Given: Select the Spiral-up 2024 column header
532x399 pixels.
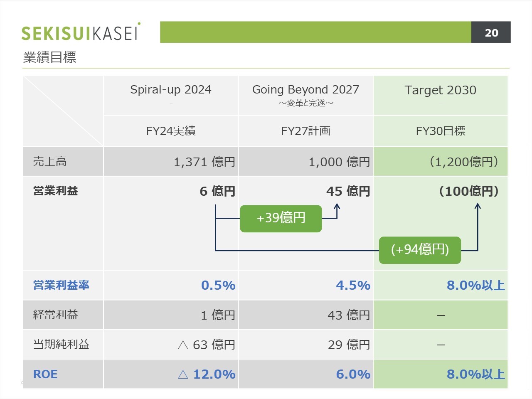Looking at the screenshot, I should 170,90.
